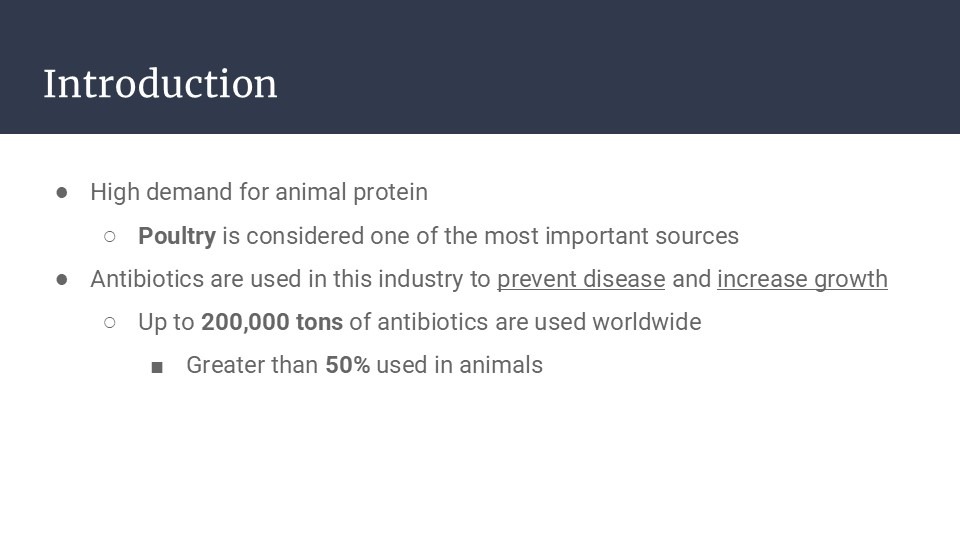The width and height of the screenshot is (960, 540).
Task: Click the square bullet before "Greater than"
Action: tap(157, 366)
